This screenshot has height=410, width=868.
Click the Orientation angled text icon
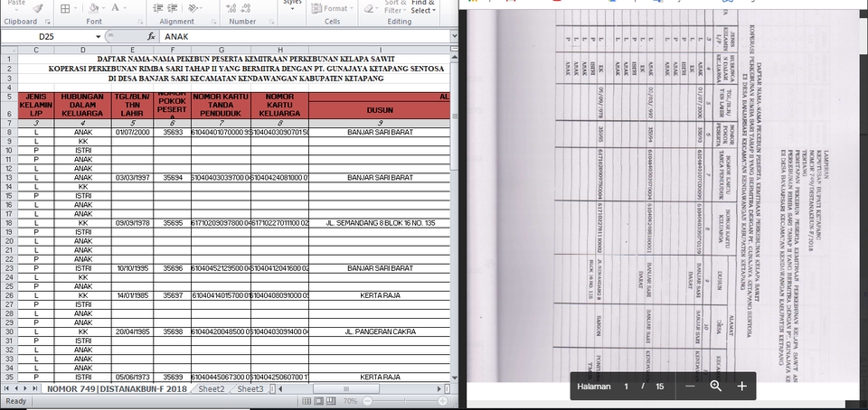[x=192, y=8]
